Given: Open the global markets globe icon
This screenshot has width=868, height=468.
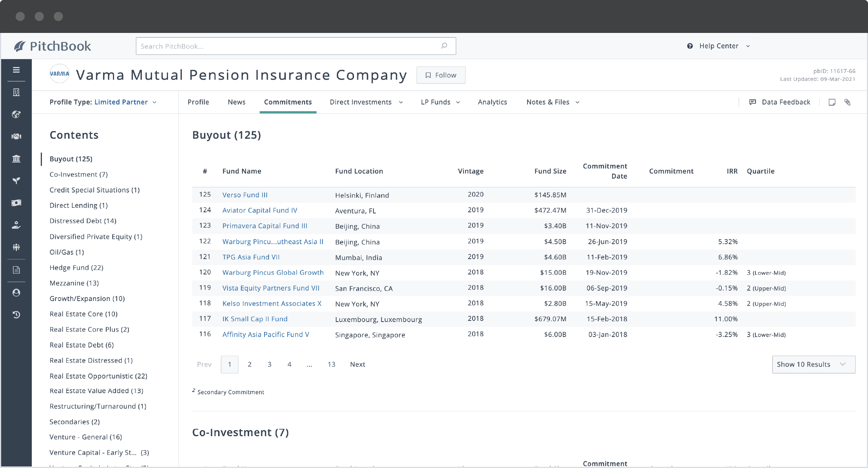Looking at the screenshot, I should [x=16, y=115].
